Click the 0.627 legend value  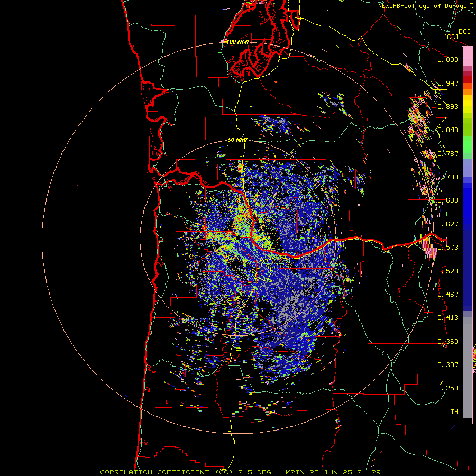click(448, 224)
